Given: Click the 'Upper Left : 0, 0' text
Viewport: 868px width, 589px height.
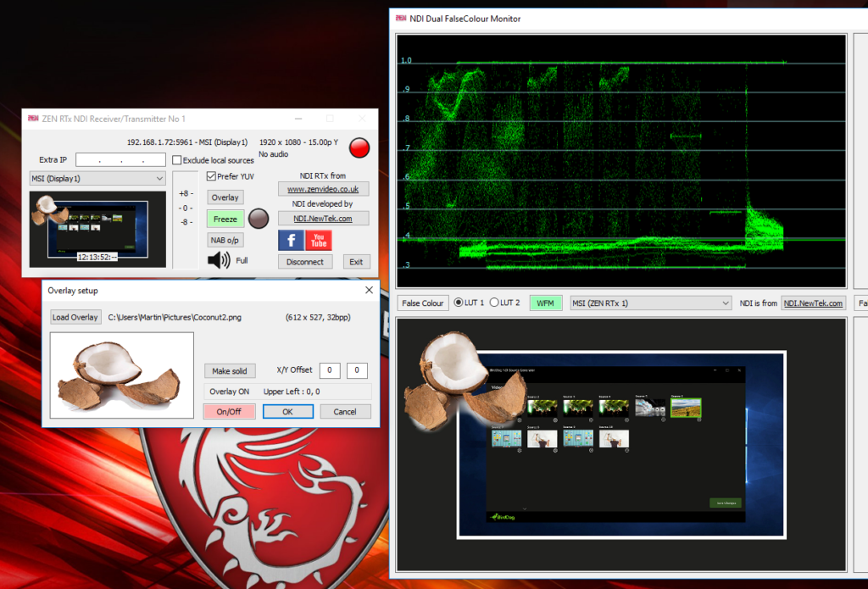Looking at the screenshot, I should pyautogui.click(x=292, y=392).
